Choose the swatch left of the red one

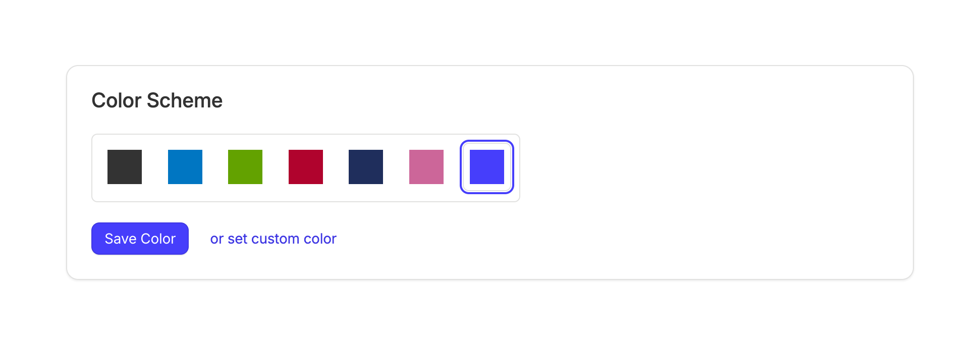coord(245,167)
